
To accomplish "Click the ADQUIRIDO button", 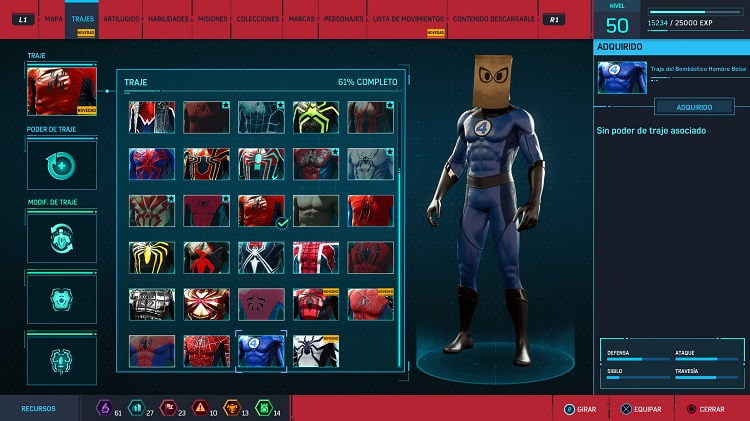I will coord(694,107).
